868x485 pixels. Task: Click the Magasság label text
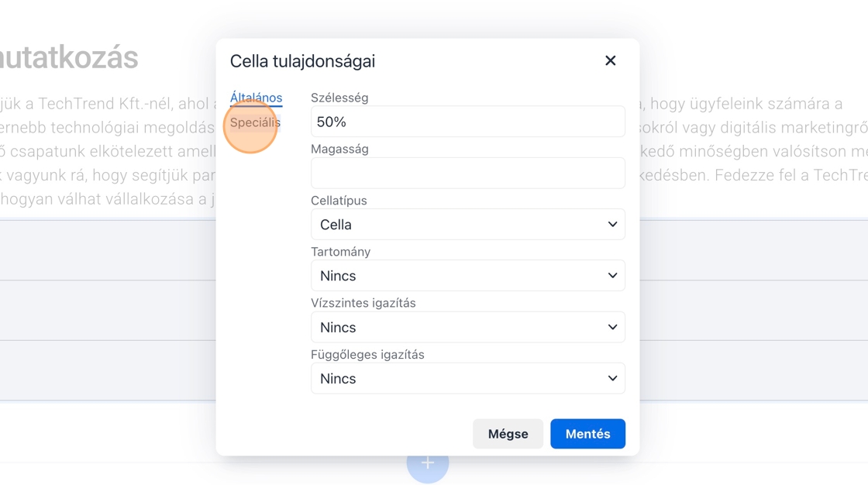[339, 149]
